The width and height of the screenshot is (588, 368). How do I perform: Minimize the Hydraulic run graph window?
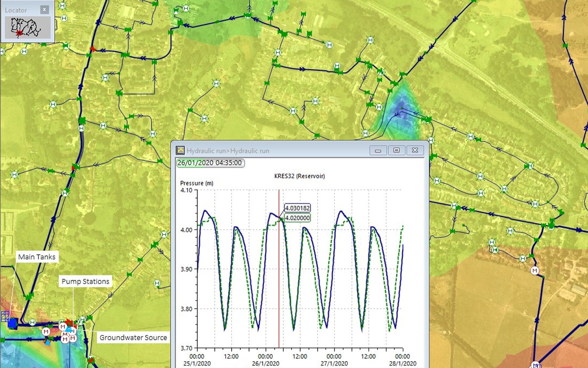pyautogui.click(x=378, y=151)
